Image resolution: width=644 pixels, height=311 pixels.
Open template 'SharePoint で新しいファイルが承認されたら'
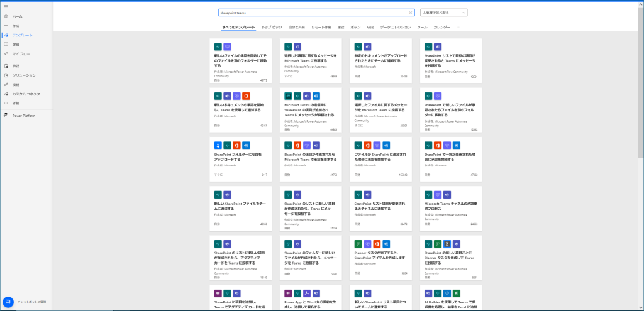click(x=451, y=110)
